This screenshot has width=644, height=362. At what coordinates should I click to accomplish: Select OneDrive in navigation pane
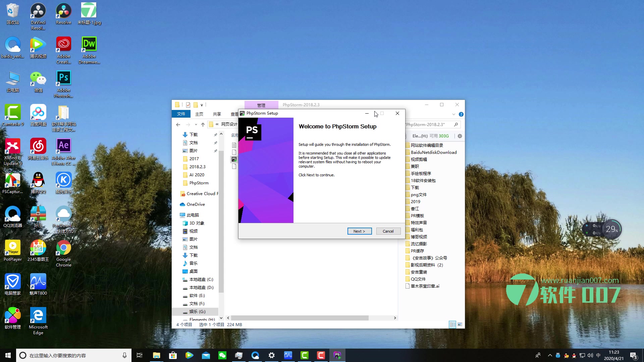pos(196,204)
